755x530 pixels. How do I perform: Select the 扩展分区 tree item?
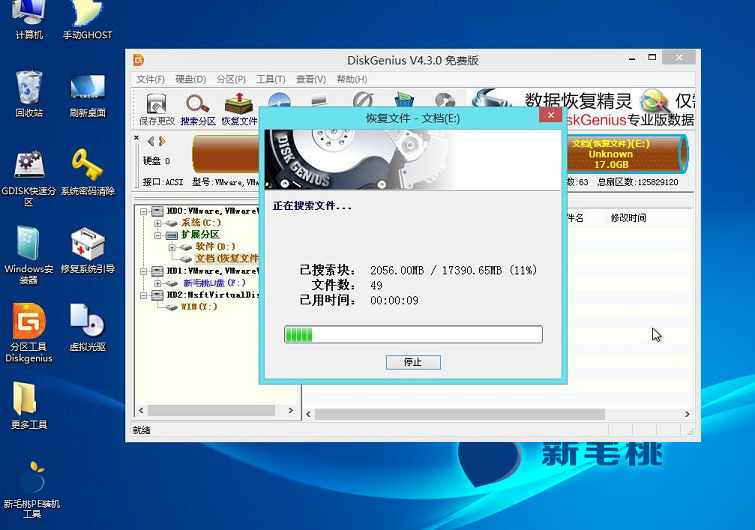(200, 235)
